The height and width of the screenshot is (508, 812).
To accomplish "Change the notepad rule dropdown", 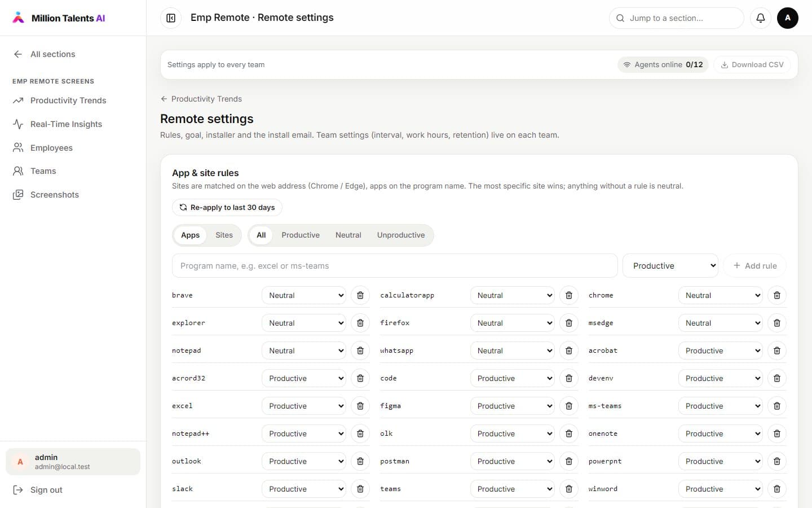I will 303,351.
